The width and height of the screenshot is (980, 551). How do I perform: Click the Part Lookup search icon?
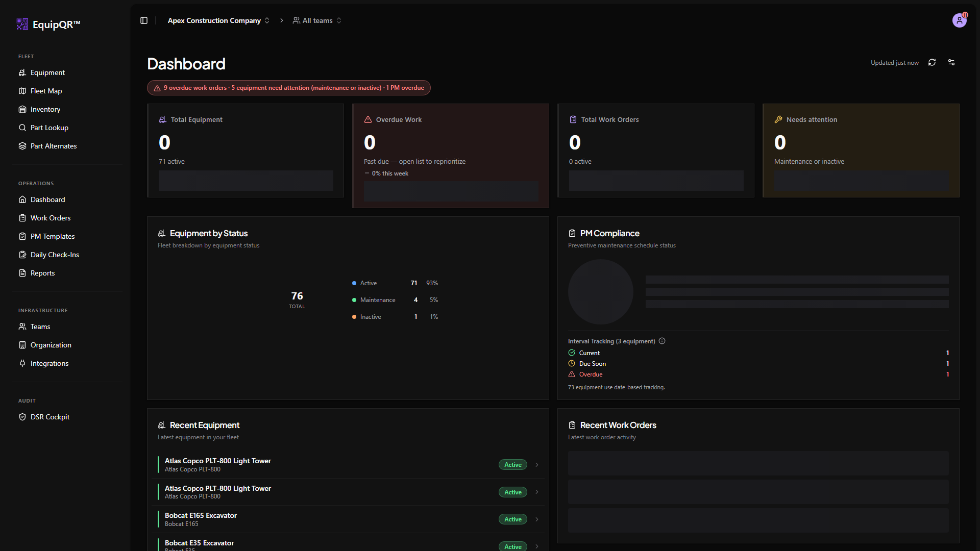click(22, 128)
